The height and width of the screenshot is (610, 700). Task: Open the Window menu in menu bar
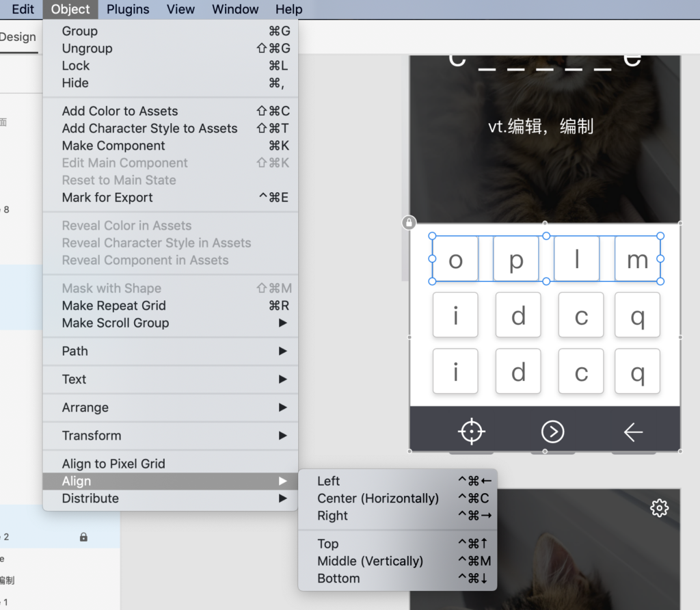[235, 10]
